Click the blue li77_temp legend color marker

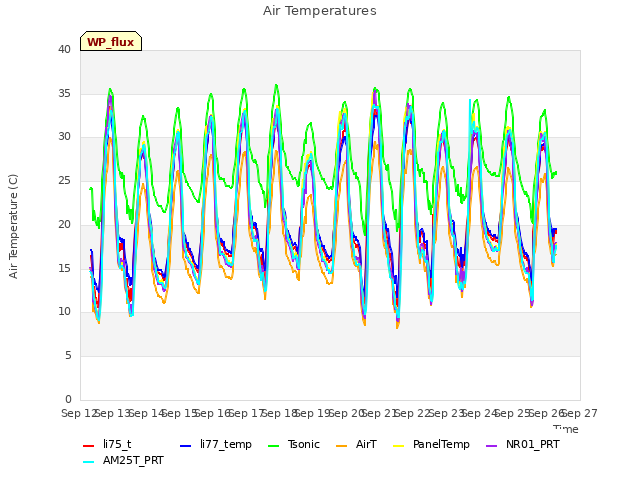tap(186, 446)
